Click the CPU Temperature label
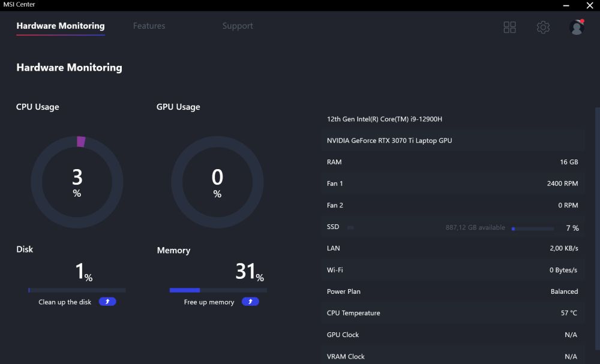 [x=353, y=313]
